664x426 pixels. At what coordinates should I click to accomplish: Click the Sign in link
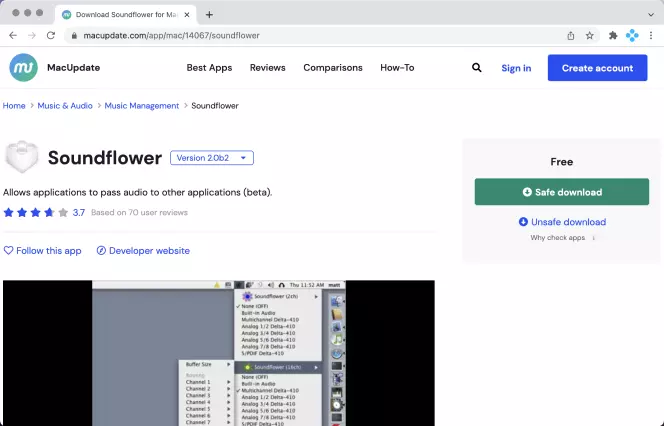516,68
